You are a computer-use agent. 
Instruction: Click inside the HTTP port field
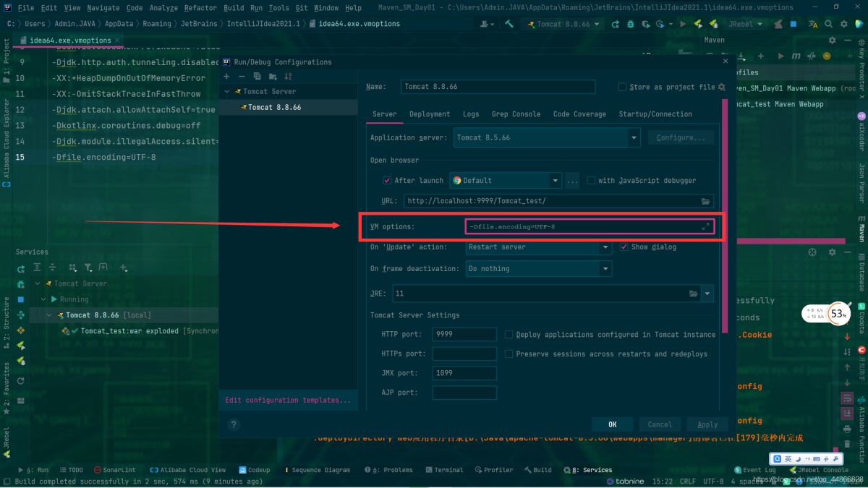(464, 334)
